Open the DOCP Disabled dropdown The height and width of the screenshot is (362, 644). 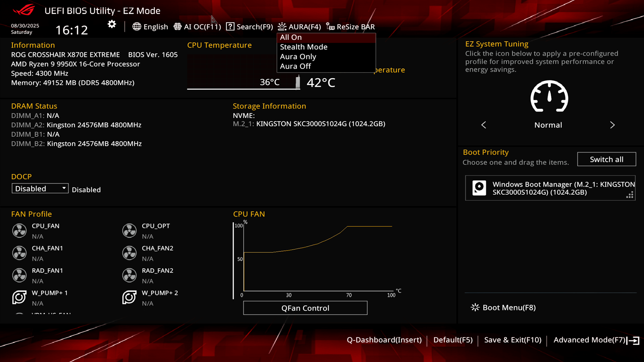point(40,189)
